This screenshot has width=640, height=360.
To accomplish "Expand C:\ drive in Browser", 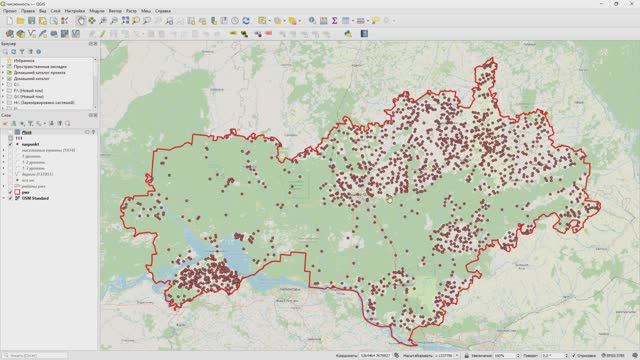I will tap(4, 84).
